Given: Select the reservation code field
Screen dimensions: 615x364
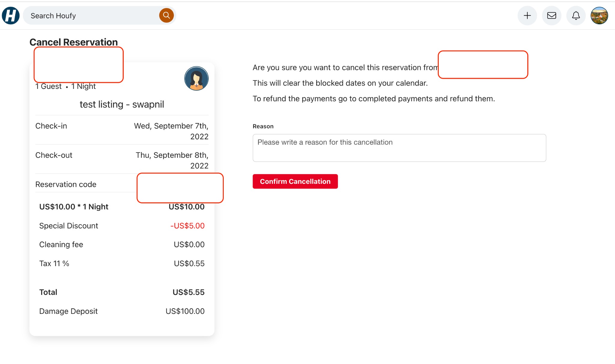Looking at the screenshot, I should pos(180,184).
